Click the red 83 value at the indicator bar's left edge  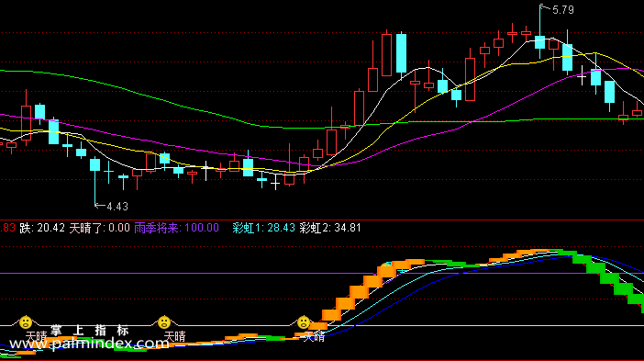tap(7, 228)
